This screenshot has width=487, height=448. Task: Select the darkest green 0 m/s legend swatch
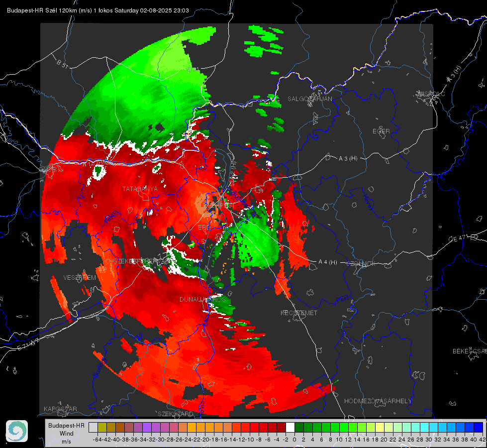tap(299, 428)
